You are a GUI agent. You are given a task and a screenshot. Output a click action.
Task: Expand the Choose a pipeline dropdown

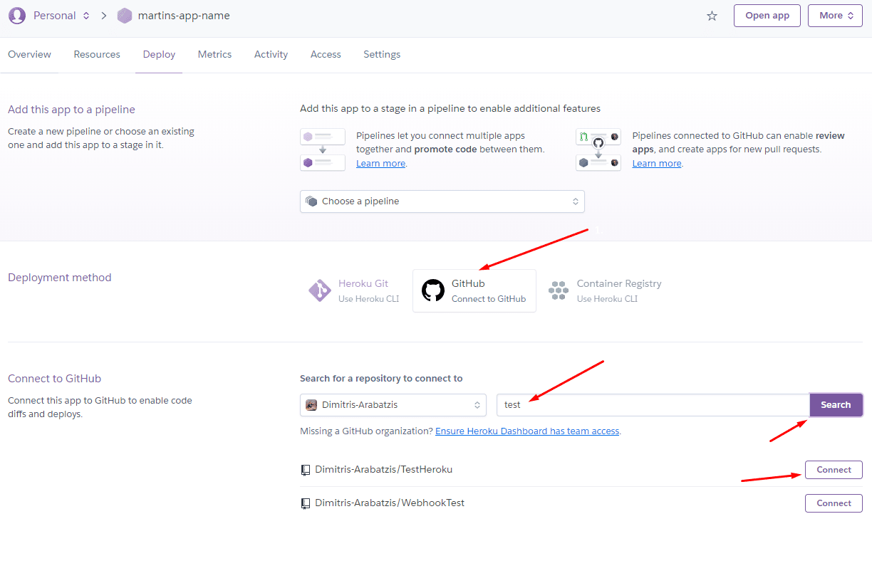[442, 201]
